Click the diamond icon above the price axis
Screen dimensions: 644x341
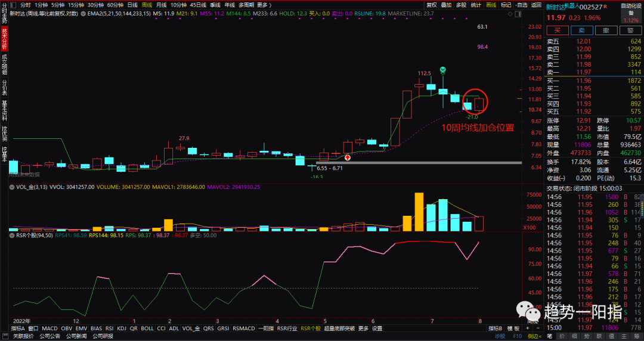pyautogui.click(x=510, y=14)
